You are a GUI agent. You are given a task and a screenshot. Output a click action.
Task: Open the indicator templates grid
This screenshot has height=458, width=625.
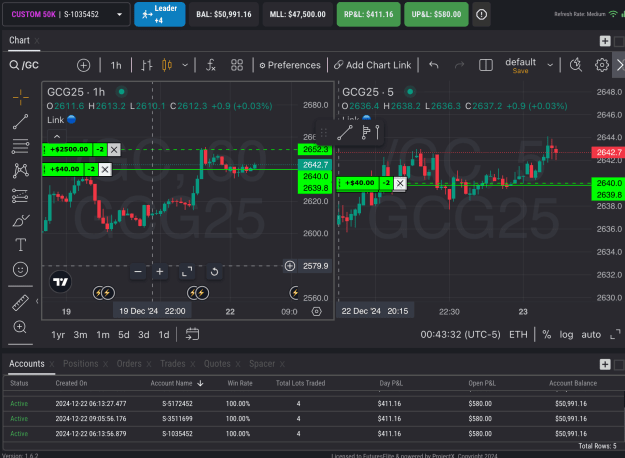pos(237,65)
